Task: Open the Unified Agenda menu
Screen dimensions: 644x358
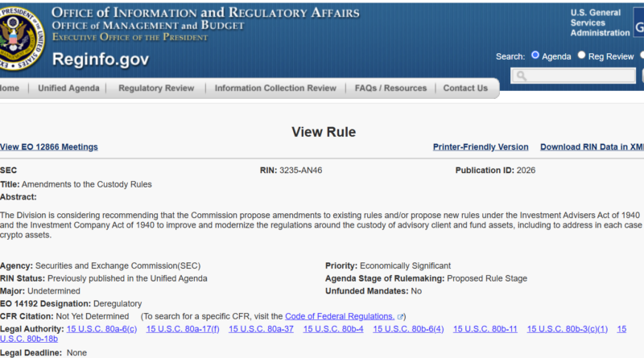Action: point(68,88)
